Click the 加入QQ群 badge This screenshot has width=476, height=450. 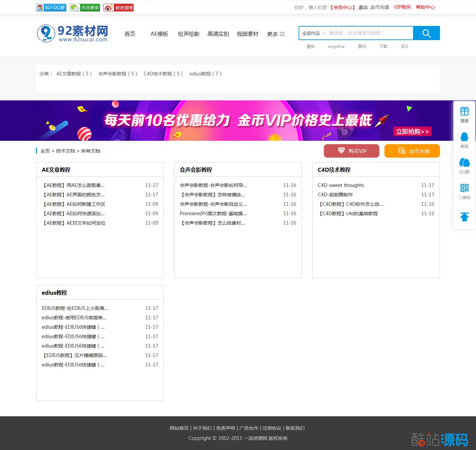pyautogui.click(x=51, y=7)
